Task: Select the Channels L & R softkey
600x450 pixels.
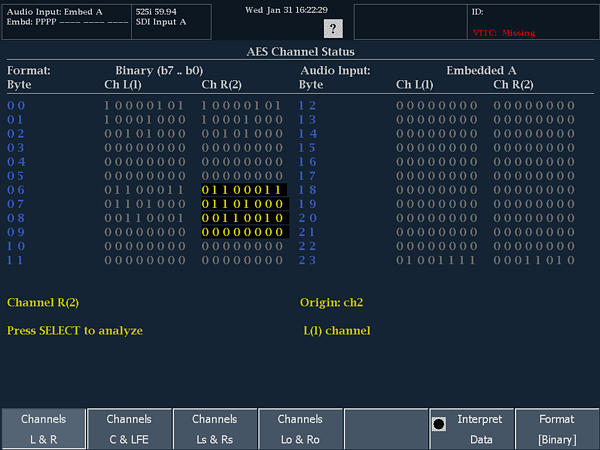Action: click(43, 428)
